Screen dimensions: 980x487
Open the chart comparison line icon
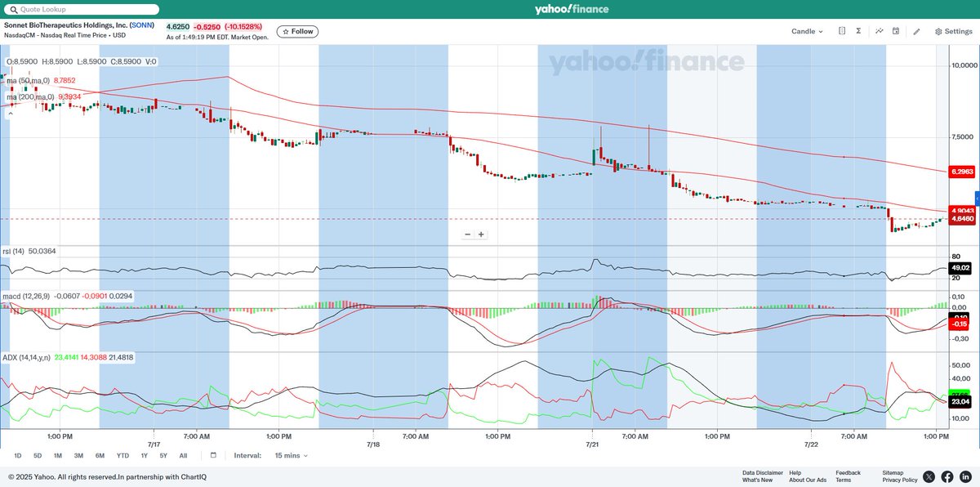click(x=880, y=31)
